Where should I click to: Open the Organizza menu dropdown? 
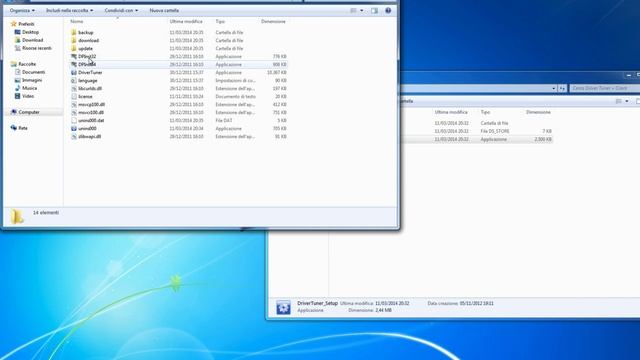22,10
